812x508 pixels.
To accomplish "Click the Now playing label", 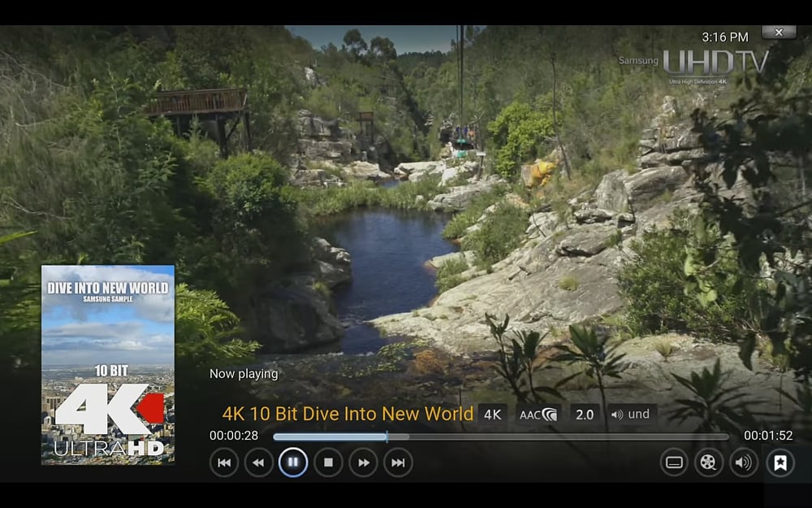I will pyautogui.click(x=244, y=374).
